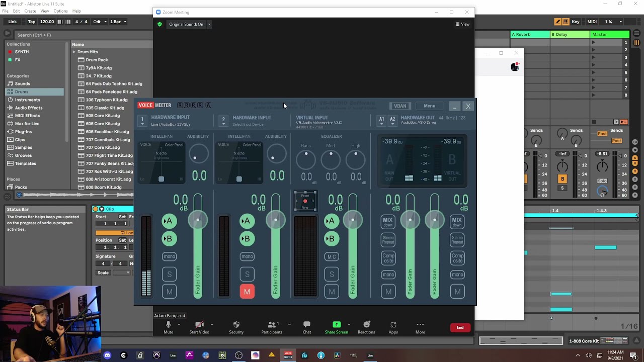The image size is (644, 362).
Task: Click volume speaker icon in system tray
Action: click(x=588, y=355)
